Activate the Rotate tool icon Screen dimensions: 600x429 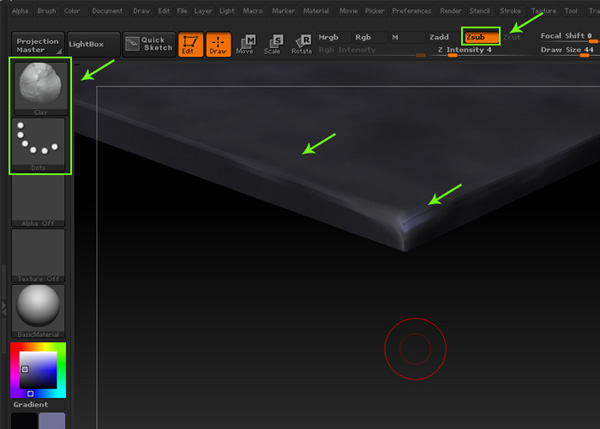(x=301, y=44)
